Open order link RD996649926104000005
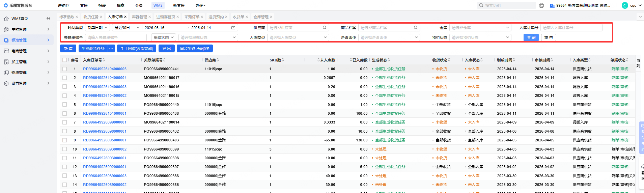The width and height of the screenshot is (644, 193). pos(105,69)
